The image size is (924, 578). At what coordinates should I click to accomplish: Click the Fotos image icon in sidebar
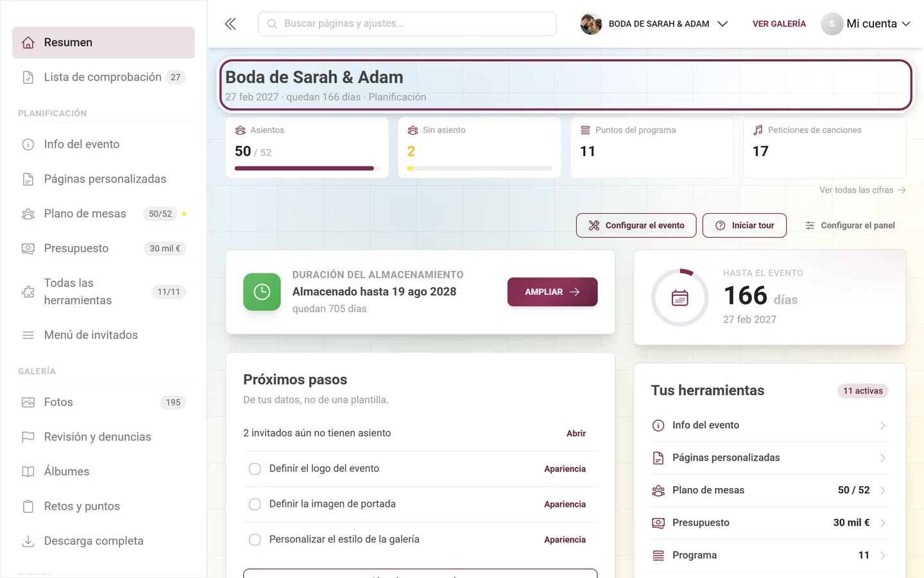pos(28,403)
